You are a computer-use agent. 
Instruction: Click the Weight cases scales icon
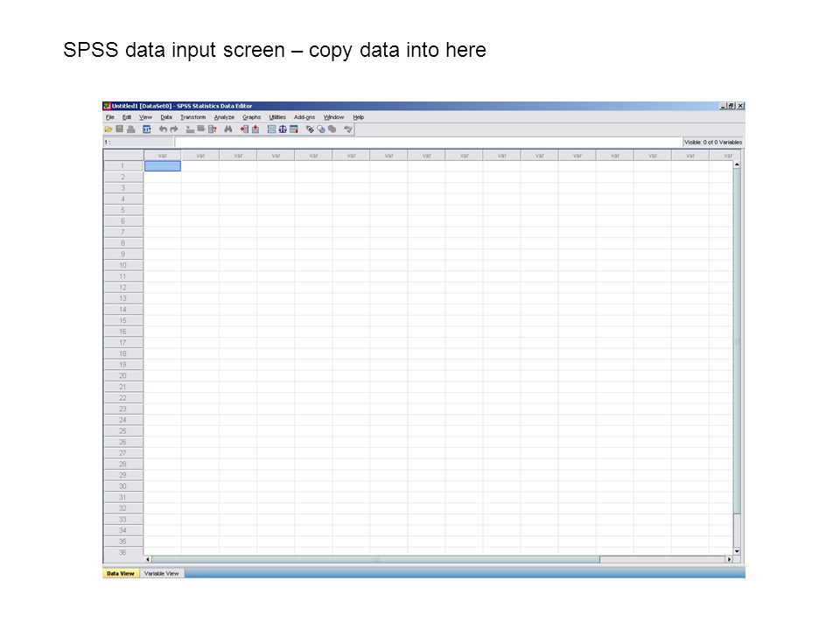coord(283,129)
